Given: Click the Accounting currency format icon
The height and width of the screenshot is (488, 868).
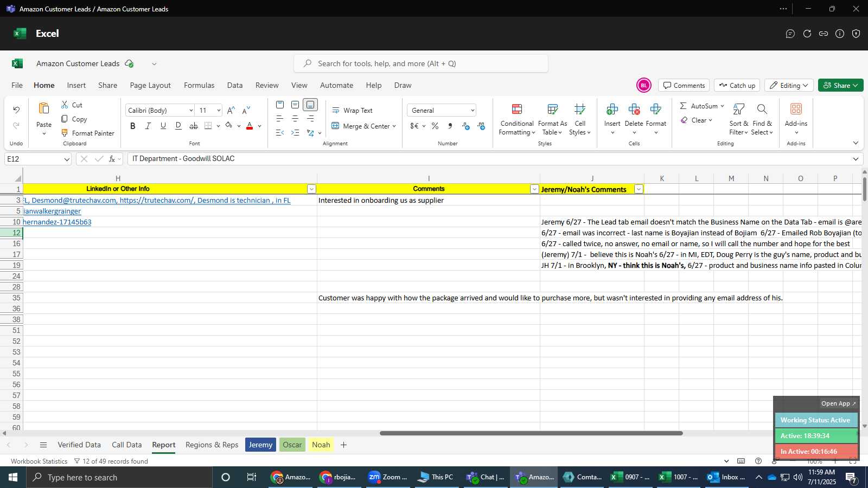Looking at the screenshot, I should tap(414, 126).
